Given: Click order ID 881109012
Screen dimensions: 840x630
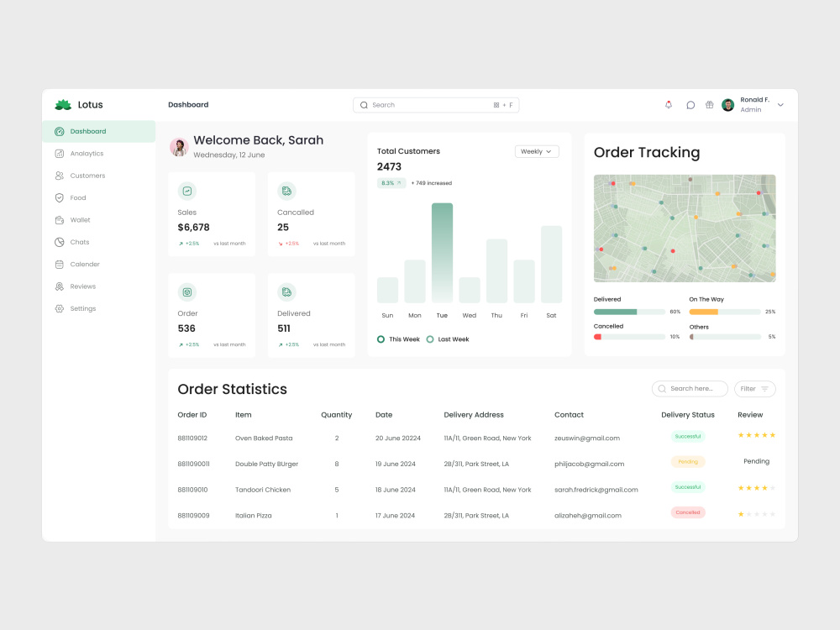Looking at the screenshot, I should 192,438.
